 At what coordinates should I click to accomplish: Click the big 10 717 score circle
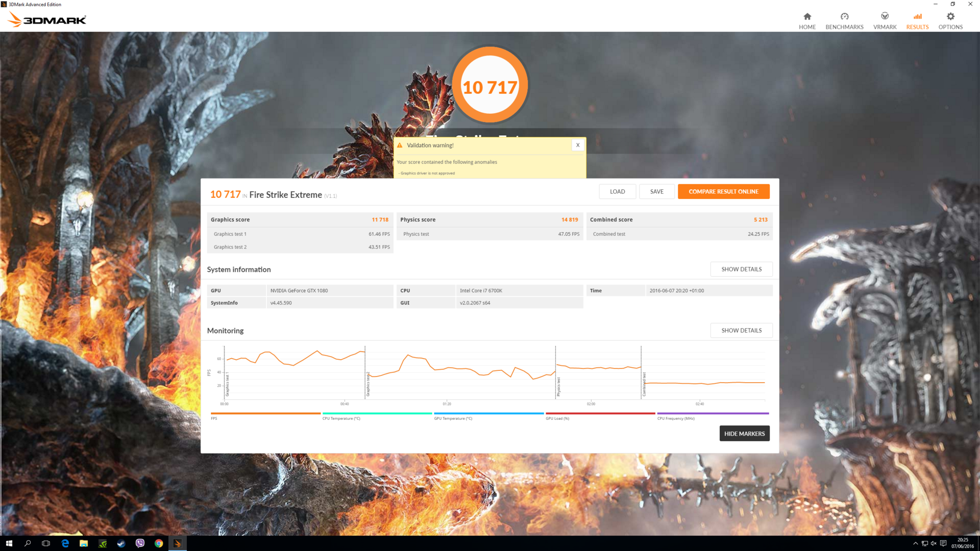pos(490,85)
